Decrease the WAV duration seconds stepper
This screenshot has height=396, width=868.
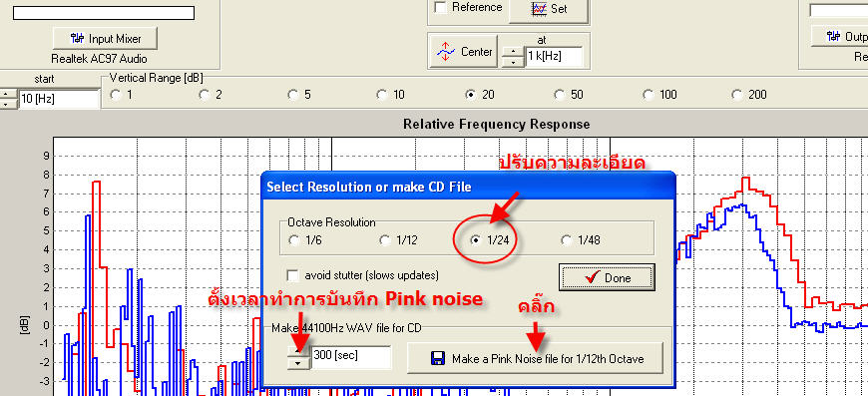pyautogui.click(x=298, y=363)
